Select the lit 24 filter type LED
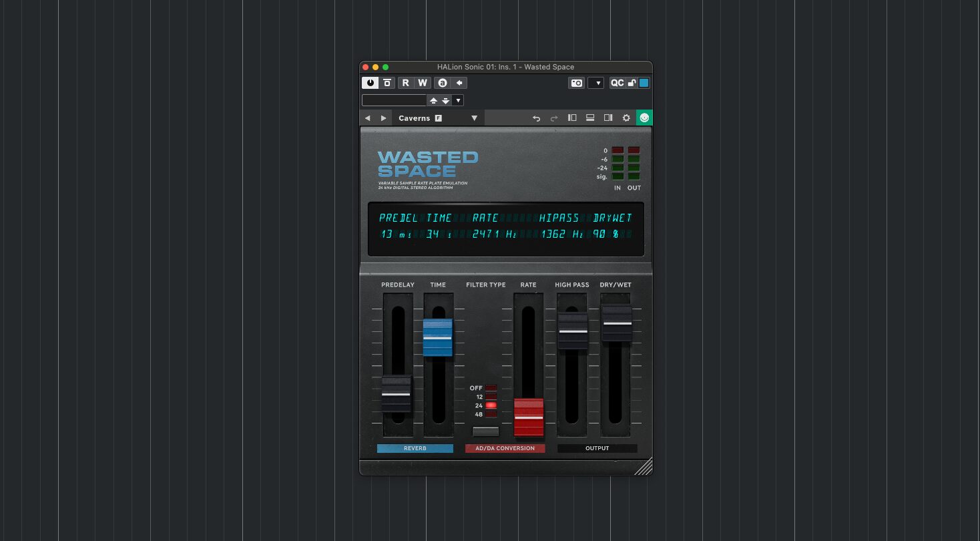Image resolution: width=980 pixels, height=541 pixels. click(x=491, y=405)
